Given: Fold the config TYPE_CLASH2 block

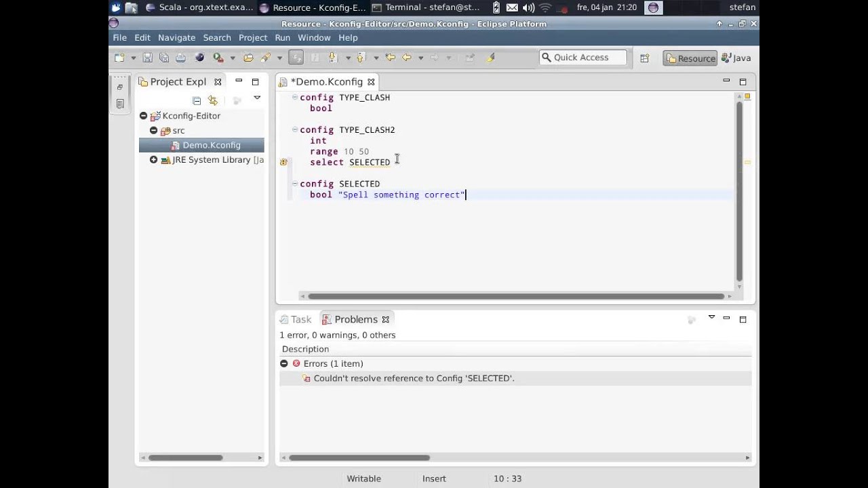Looking at the screenshot, I should pyautogui.click(x=295, y=129).
